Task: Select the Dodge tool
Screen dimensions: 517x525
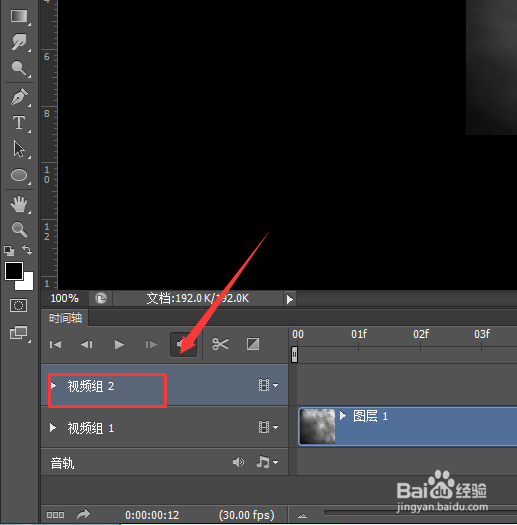Action: coord(19,68)
